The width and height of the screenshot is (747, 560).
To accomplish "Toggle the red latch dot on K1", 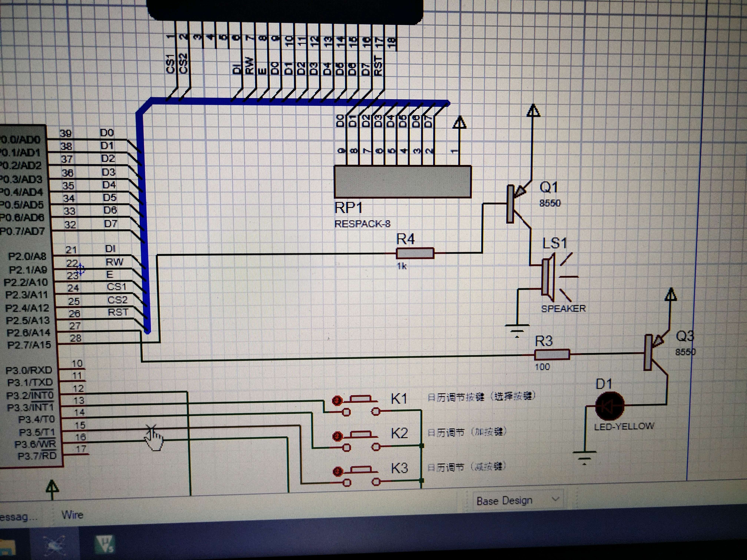I will pos(337,401).
